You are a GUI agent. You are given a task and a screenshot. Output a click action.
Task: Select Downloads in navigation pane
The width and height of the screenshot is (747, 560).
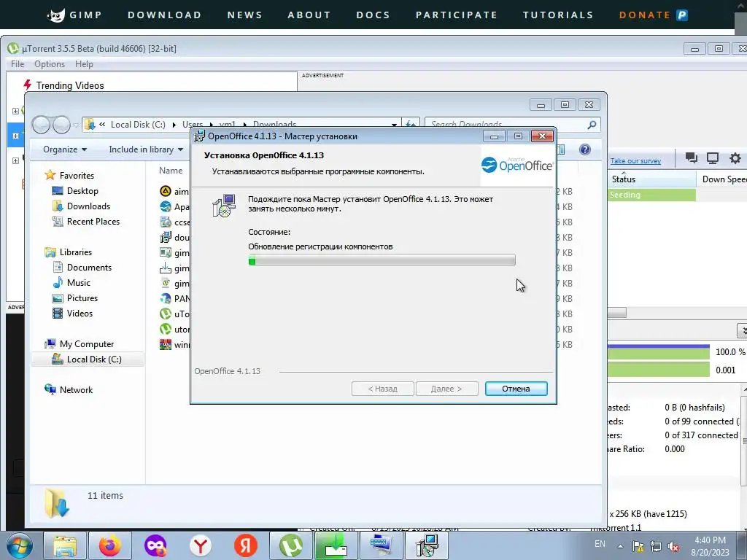pyautogui.click(x=88, y=206)
